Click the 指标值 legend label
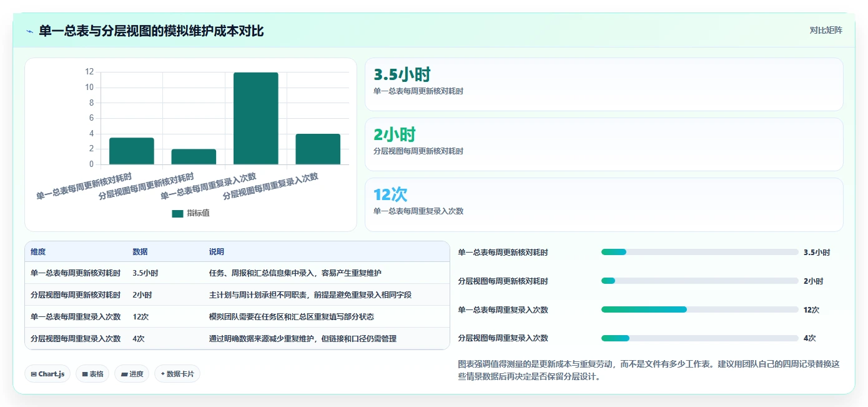Image resolution: width=868 pixels, height=407 pixels. [198, 213]
